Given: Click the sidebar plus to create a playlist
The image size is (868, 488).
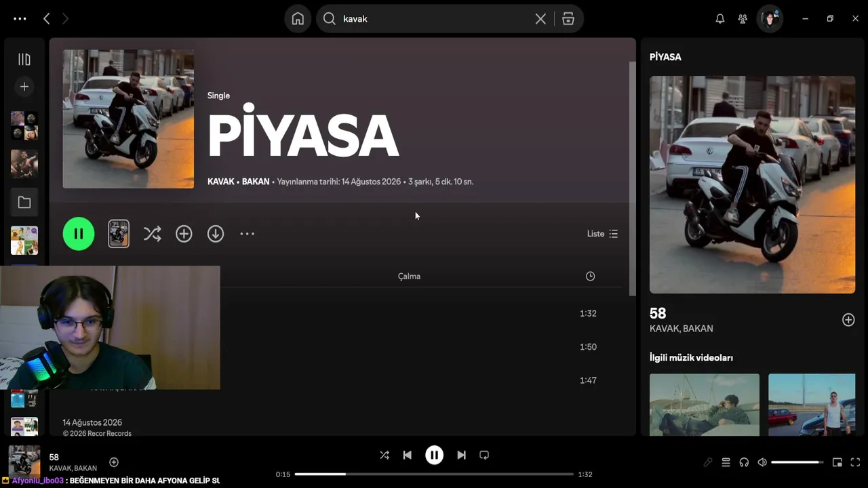Looking at the screenshot, I should point(24,87).
